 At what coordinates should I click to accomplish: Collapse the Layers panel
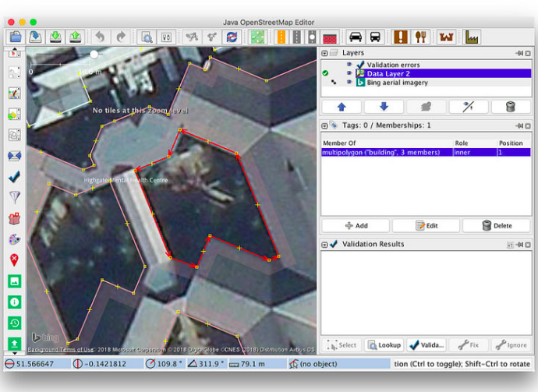[x=326, y=52]
